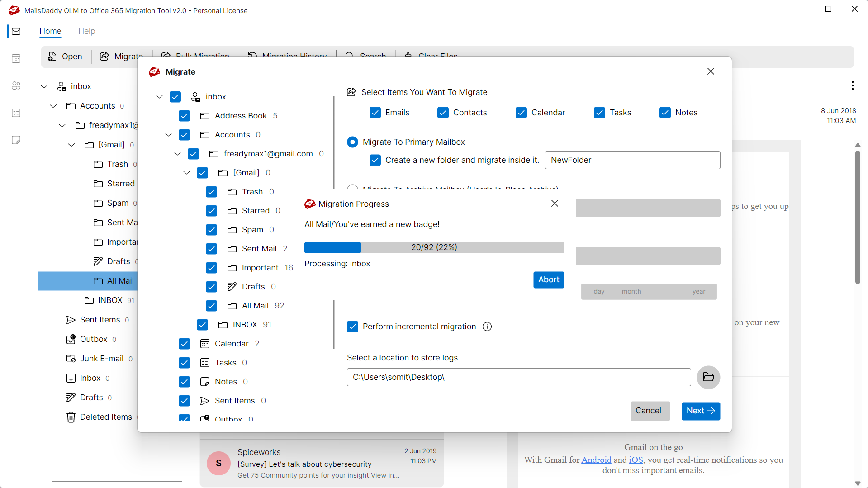Uncheck the Tasks item type
Screen dimensions: 868x488
coord(599,113)
